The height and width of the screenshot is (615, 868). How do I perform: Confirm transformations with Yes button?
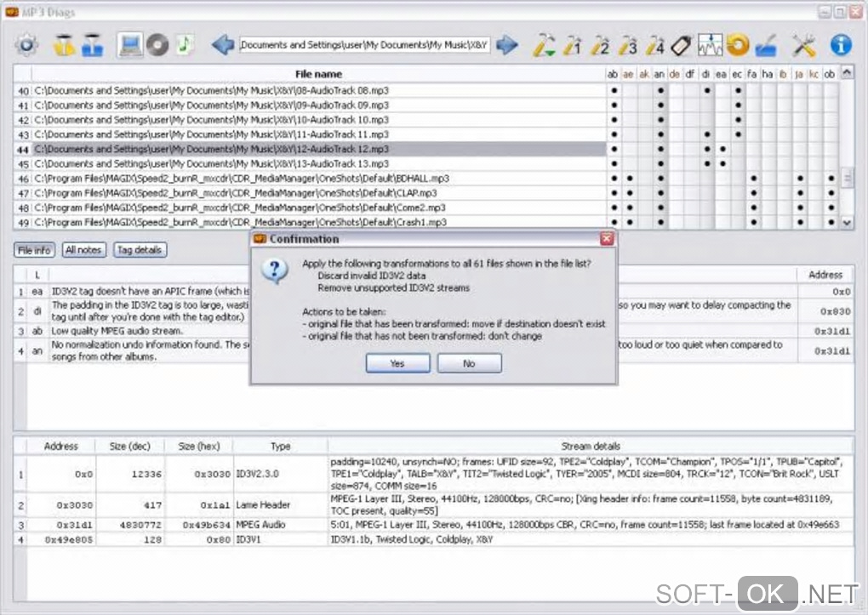coord(397,364)
